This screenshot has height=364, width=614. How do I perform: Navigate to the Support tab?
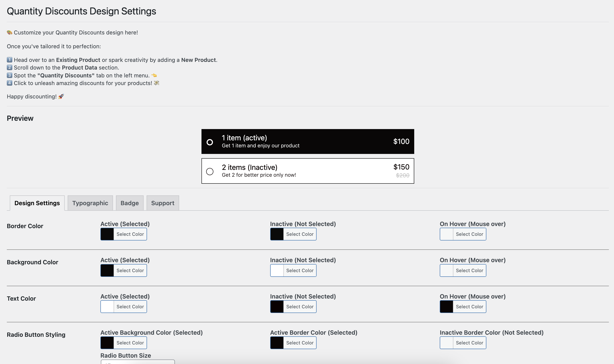point(163,203)
